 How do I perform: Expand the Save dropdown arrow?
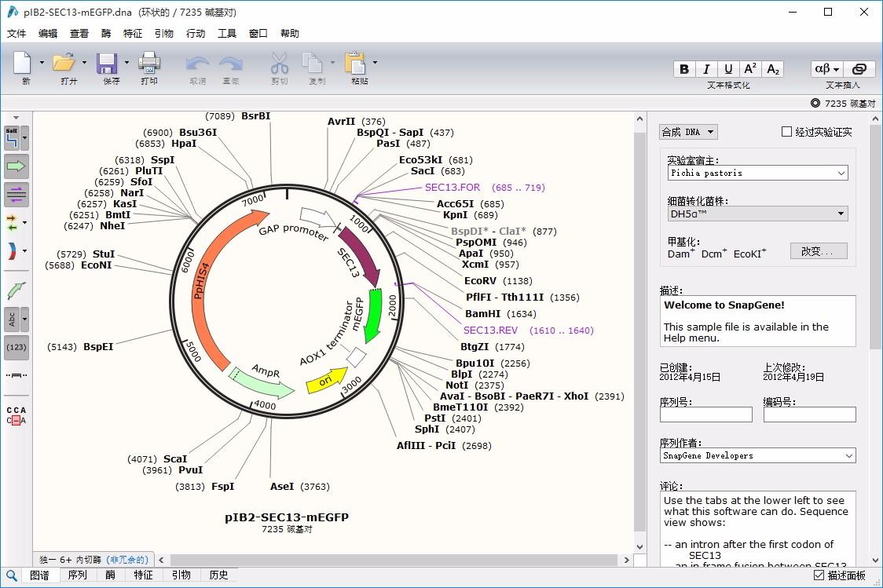click(x=126, y=63)
